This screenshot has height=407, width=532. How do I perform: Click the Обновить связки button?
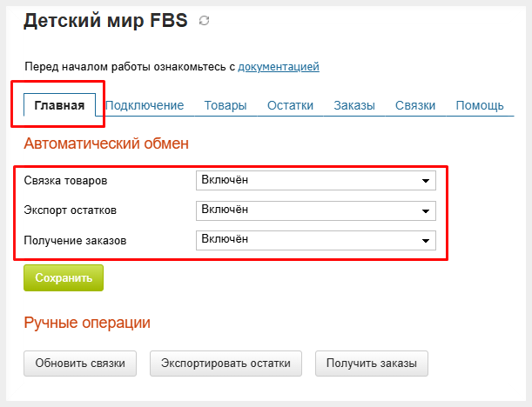click(x=80, y=364)
